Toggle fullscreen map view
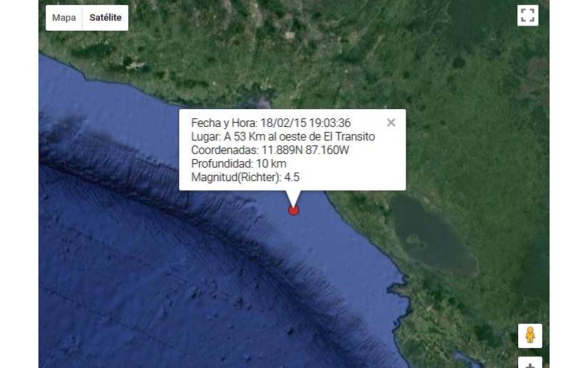Viewport: 588px width, 368px height. coord(527,16)
